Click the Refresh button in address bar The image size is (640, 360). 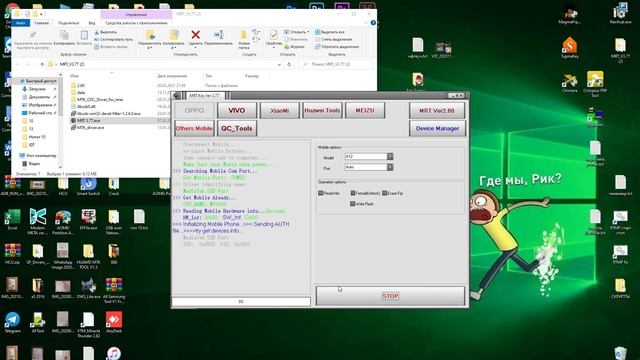coord(289,64)
